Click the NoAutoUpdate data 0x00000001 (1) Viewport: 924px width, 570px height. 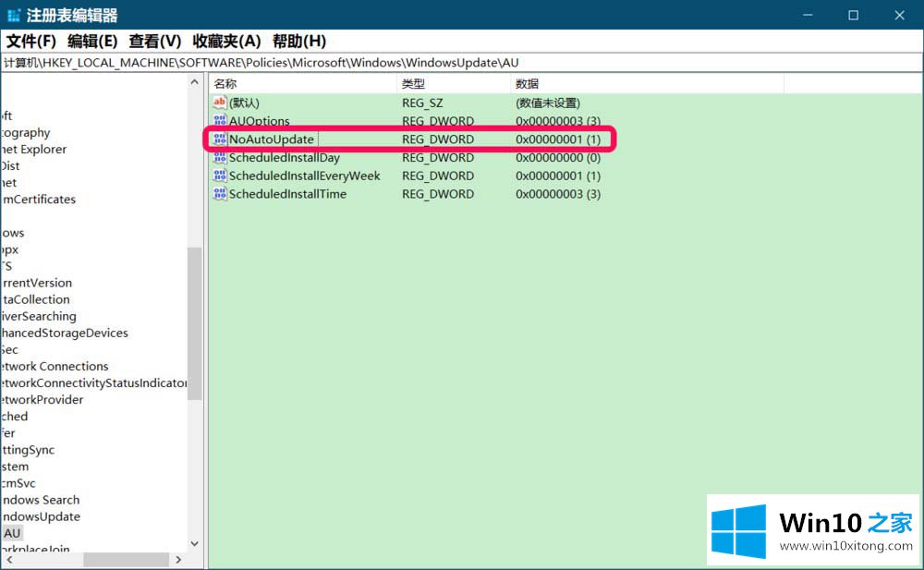click(x=558, y=139)
